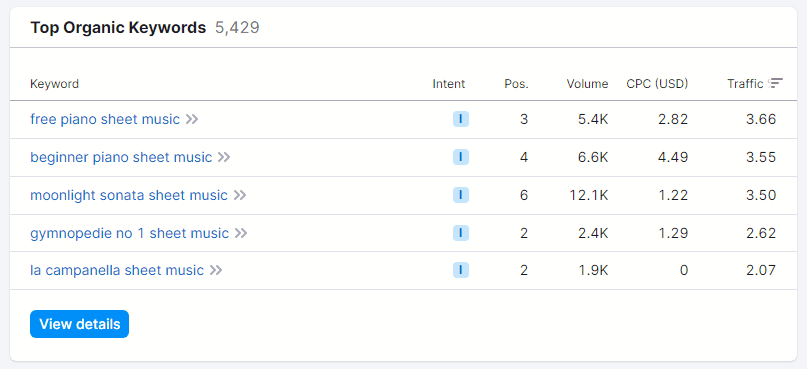807x369 pixels.
Task: Click double-chevron icon beside la campanella sheet music
Action: (216, 270)
